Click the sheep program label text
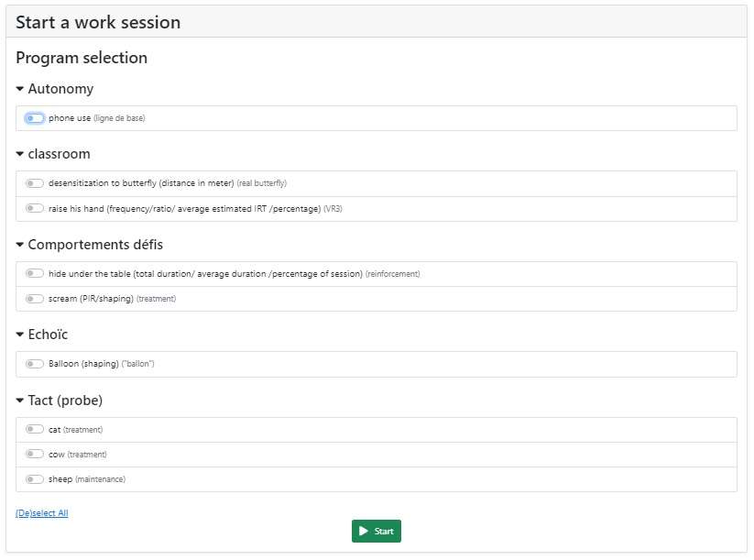The width and height of the screenshot is (754, 560). click(60, 479)
